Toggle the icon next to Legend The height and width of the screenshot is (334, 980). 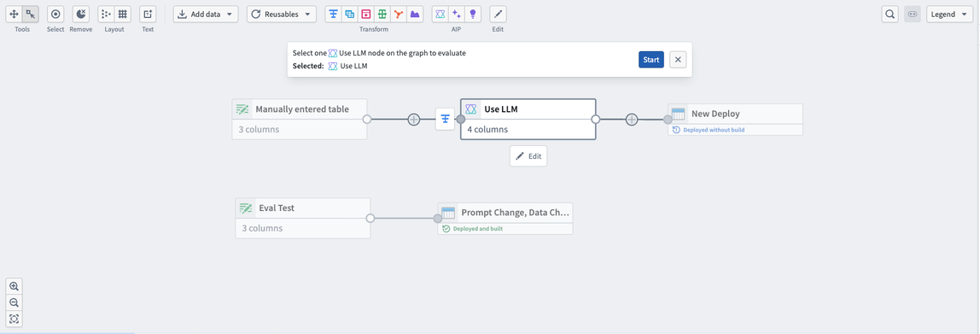click(x=913, y=14)
